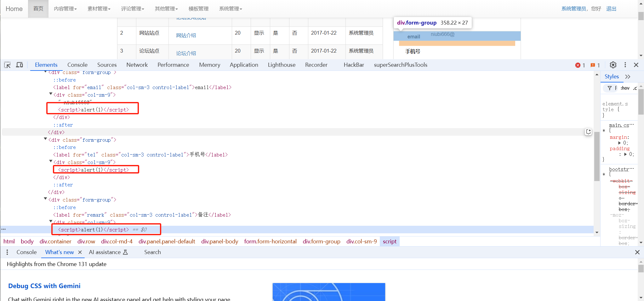The width and height of the screenshot is (644, 301).
Task: Close the What's new drawer tab
Action: tap(80, 252)
